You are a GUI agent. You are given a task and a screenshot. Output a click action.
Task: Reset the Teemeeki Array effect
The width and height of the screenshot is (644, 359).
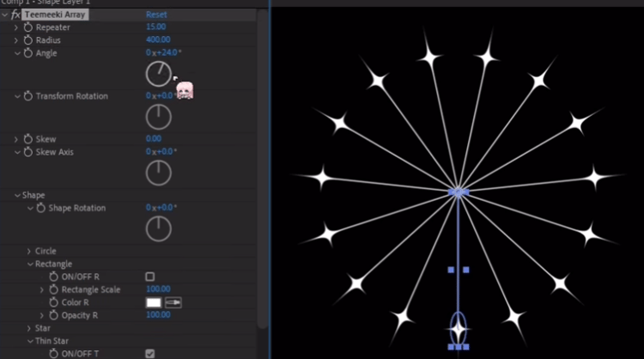pyautogui.click(x=156, y=15)
